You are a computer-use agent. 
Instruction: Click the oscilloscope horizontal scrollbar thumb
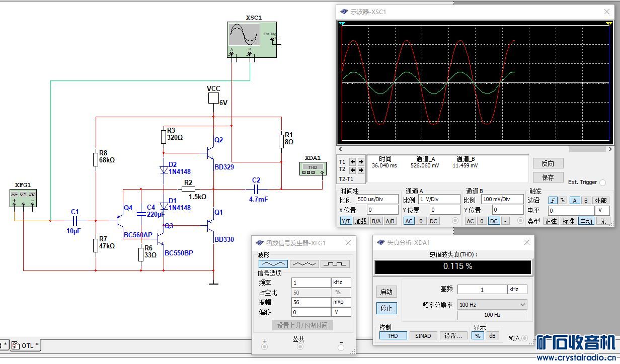[x=587, y=149]
